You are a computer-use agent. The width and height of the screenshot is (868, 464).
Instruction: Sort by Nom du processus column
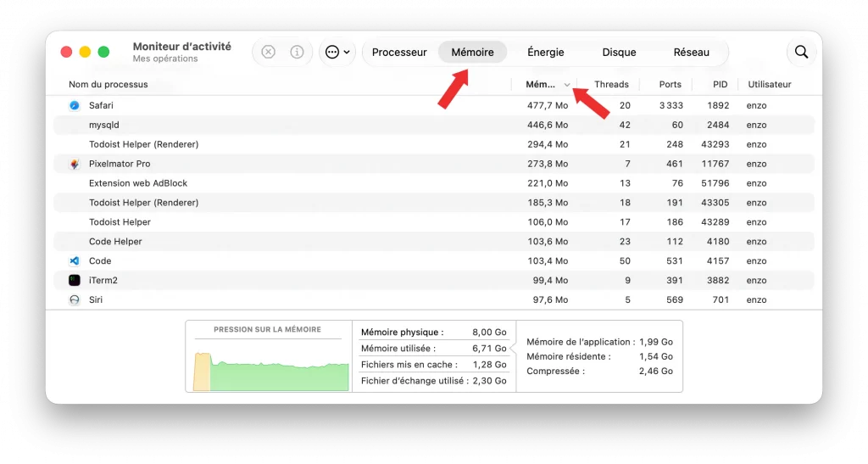pyautogui.click(x=108, y=84)
